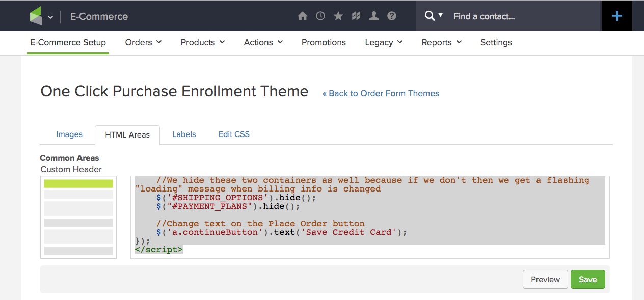644x300 pixels.
Task: Open the Orders menu dropdown
Action: pyautogui.click(x=144, y=42)
